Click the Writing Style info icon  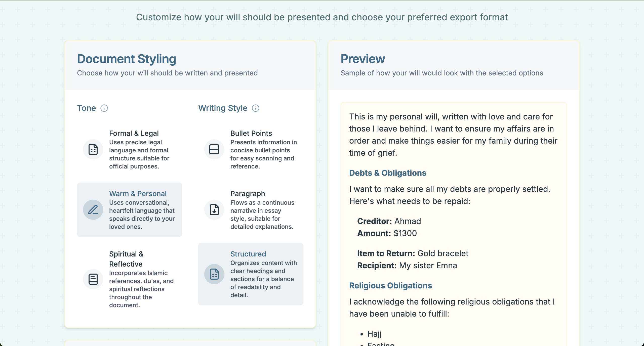(x=256, y=108)
